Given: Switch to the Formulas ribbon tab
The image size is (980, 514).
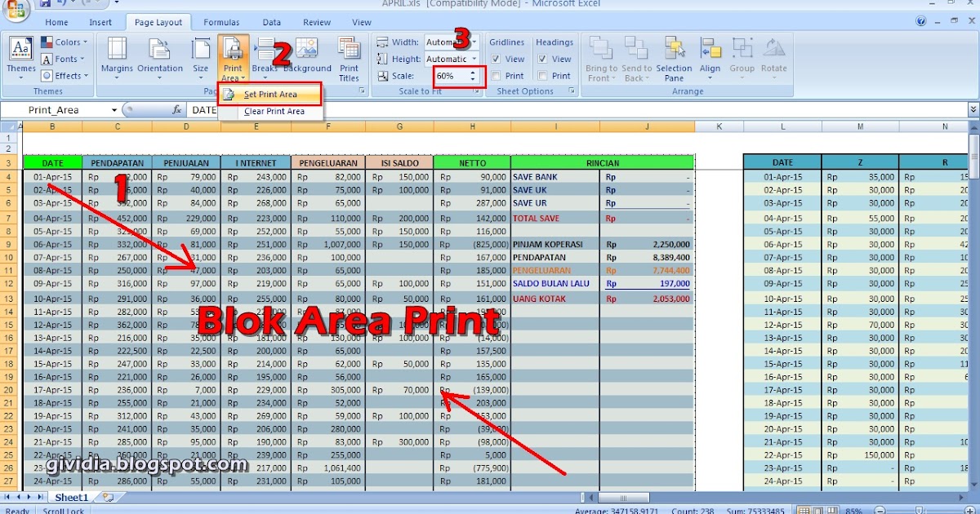Looking at the screenshot, I should [220, 22].
